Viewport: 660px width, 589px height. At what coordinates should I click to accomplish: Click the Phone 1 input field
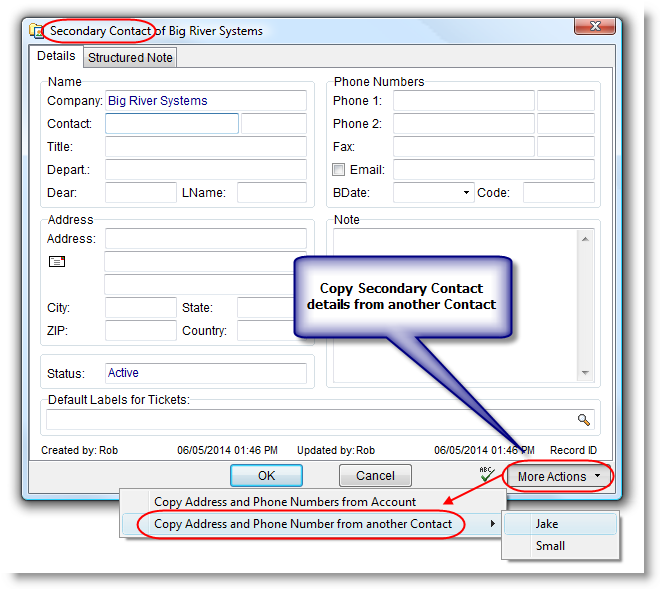click(x=463, y=101)
